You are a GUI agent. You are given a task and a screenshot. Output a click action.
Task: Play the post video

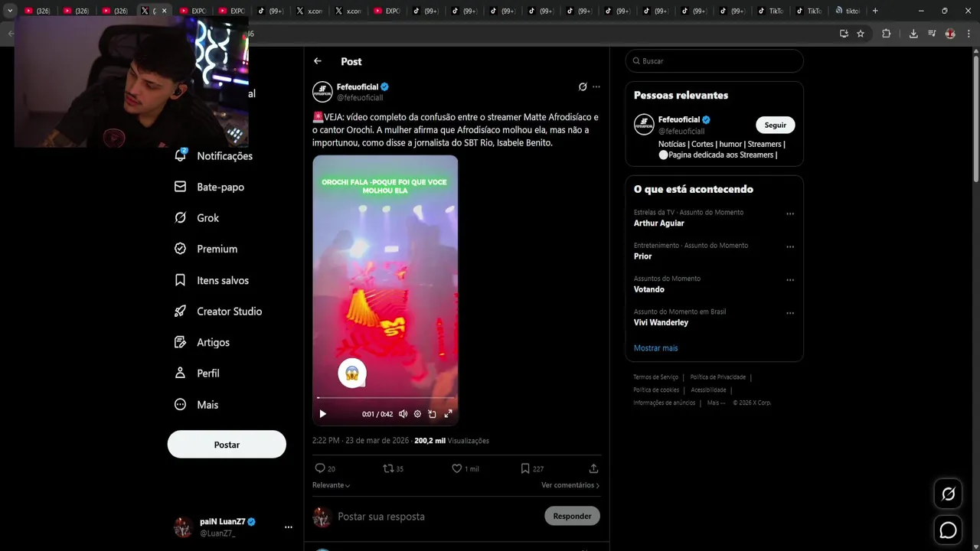[x=322, y=414]
